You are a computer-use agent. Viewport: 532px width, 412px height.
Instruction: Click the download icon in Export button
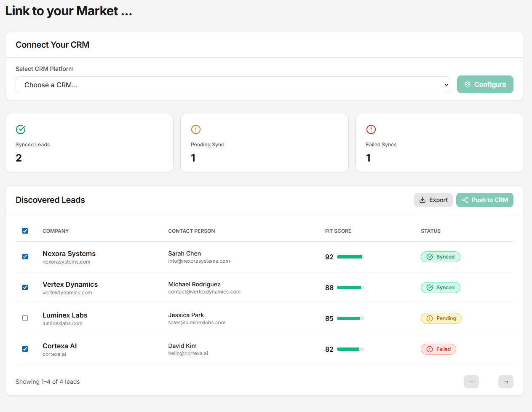(x=422, y=200)
